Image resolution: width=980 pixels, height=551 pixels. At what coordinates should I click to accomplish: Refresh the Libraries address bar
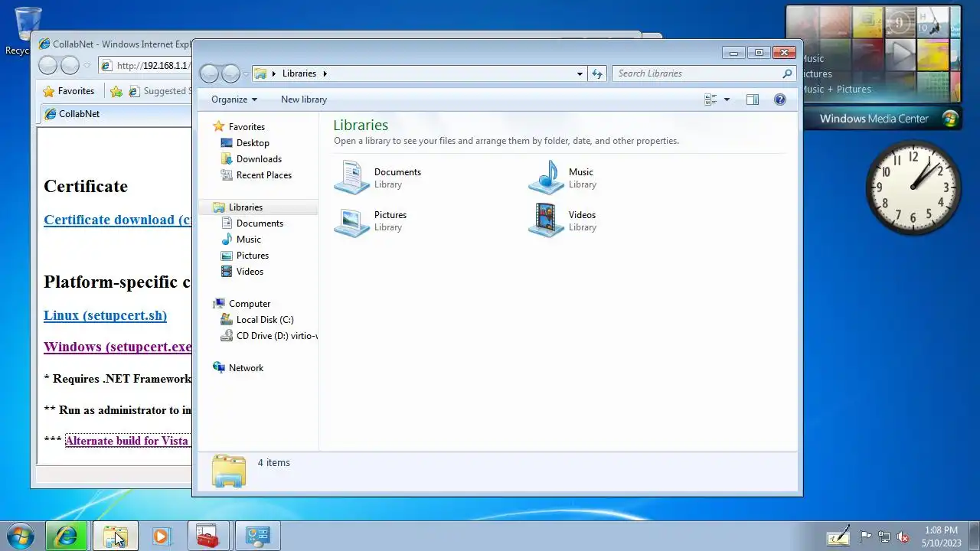[x=598, y=73]
